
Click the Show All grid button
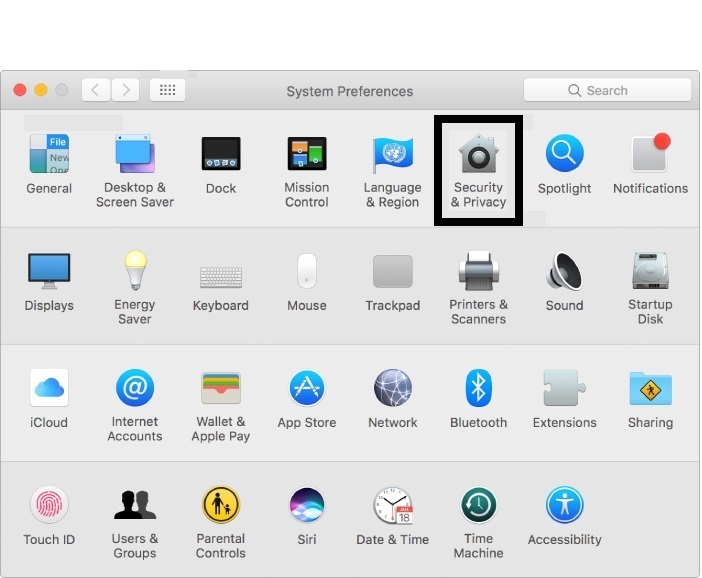tap(167, 90)
